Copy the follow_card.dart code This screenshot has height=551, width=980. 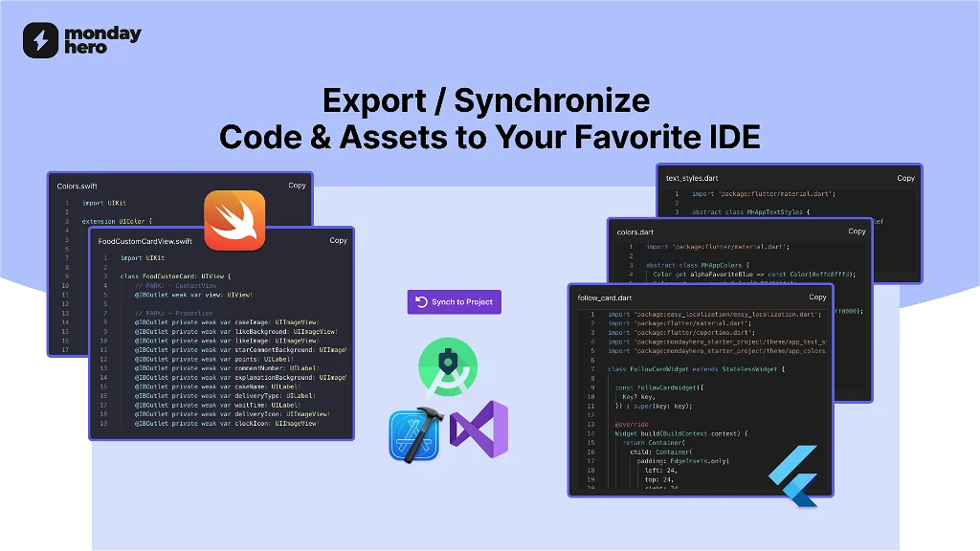point(816,298)
